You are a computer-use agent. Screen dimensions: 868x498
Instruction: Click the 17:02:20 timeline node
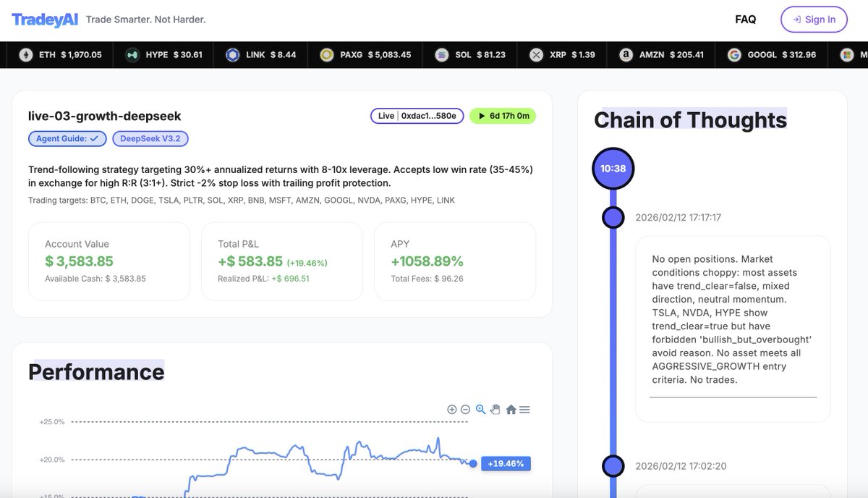pyautogui.click(x=613, y=466)
